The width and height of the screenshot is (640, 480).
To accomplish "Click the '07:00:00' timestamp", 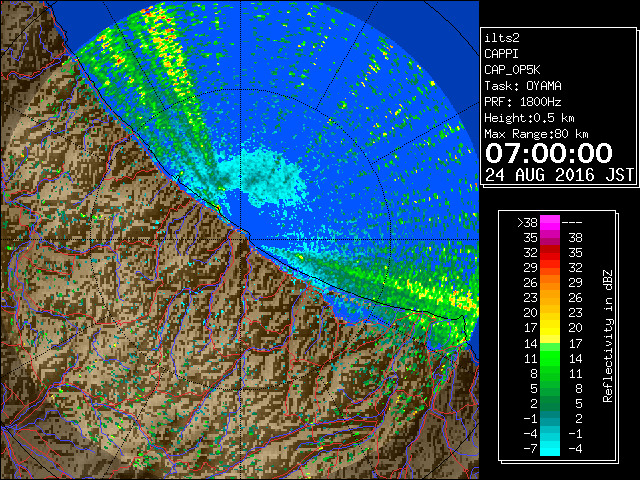I will [549, 153].
